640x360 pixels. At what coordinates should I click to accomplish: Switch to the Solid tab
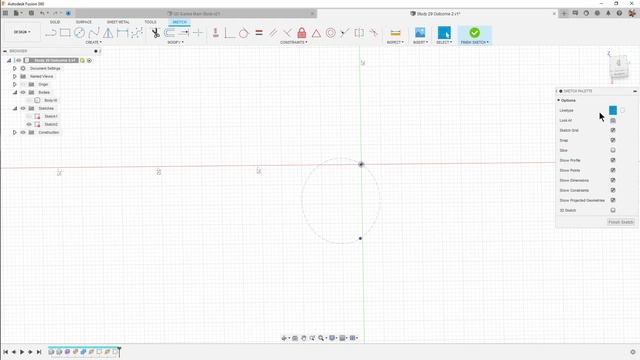pyautogui.click(x=55, y=22)
